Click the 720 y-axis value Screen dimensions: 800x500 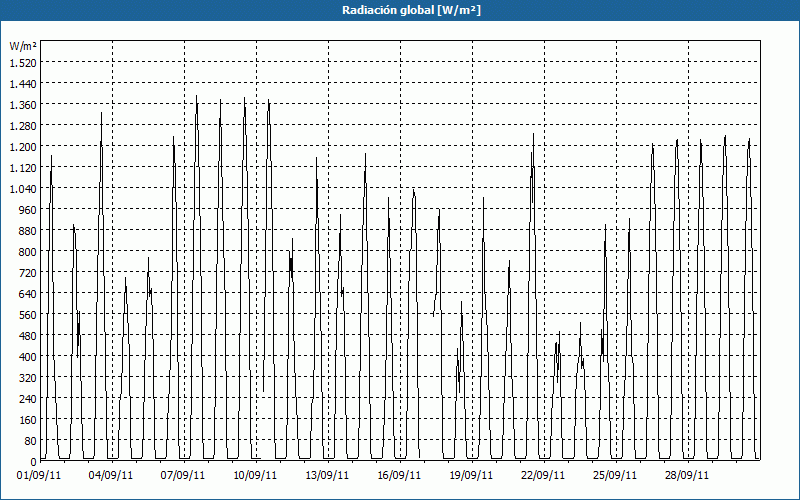point(28,273)
